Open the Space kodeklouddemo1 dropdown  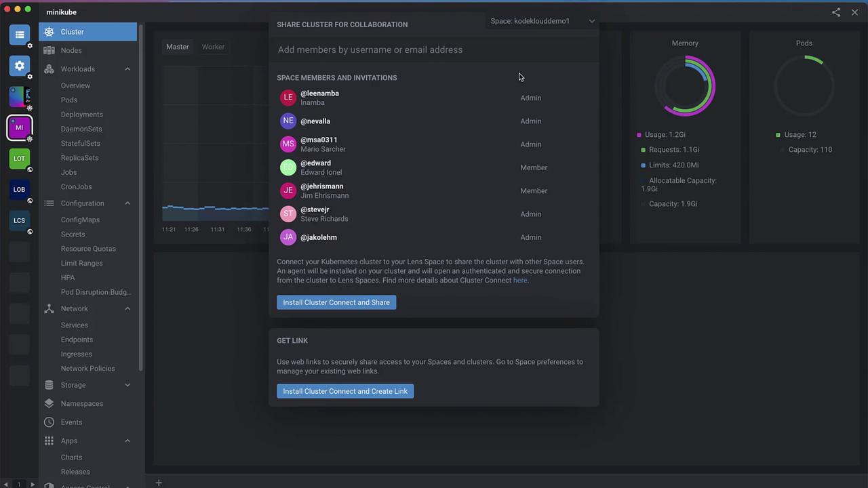(542, 21)
